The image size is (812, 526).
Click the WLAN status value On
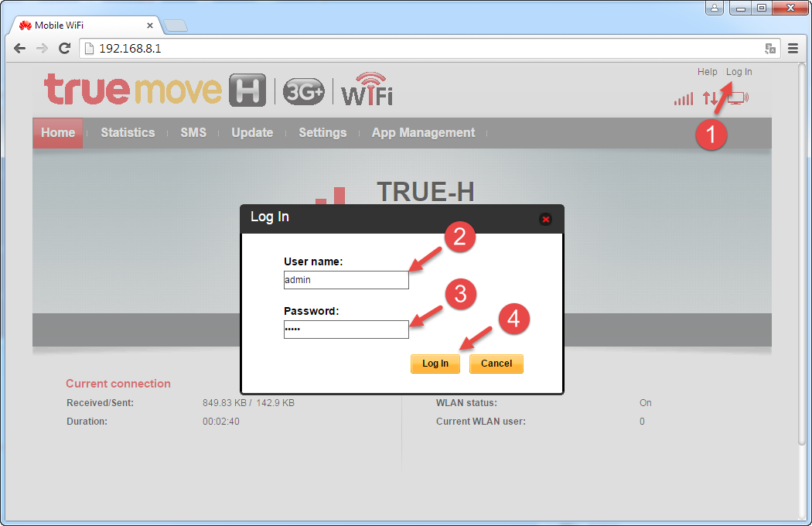tap(645, 403)
